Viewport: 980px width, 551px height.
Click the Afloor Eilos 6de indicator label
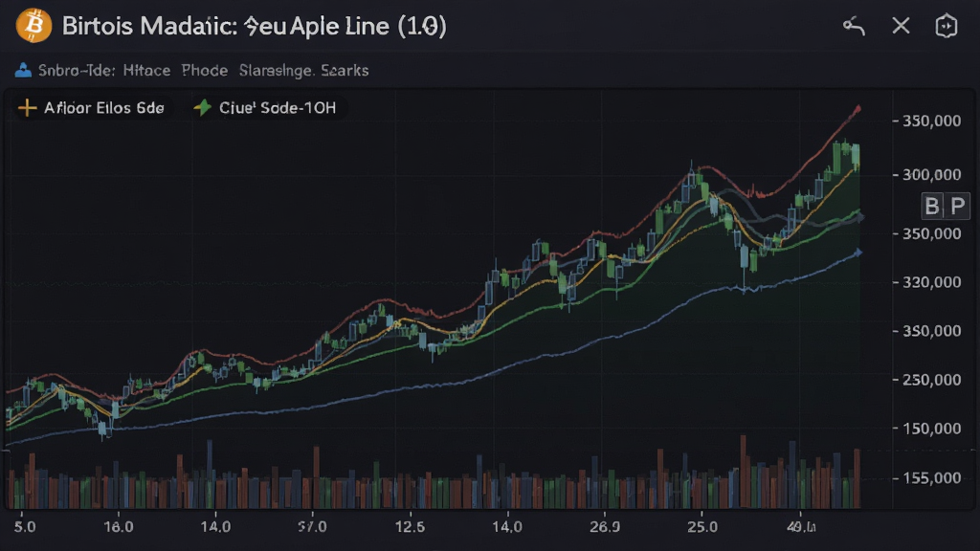pyautogui.click(x=103, y=108)
